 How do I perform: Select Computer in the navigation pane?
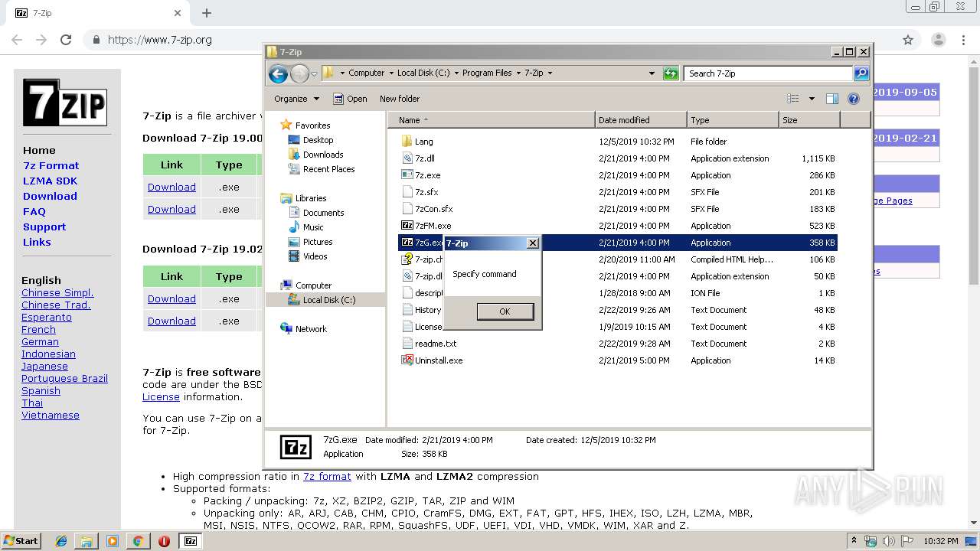point(313,285)
